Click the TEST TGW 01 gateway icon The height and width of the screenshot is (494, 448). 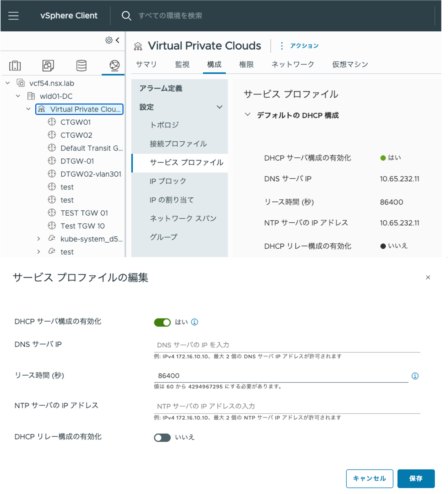pyautogui.click(x=52, y=213)
